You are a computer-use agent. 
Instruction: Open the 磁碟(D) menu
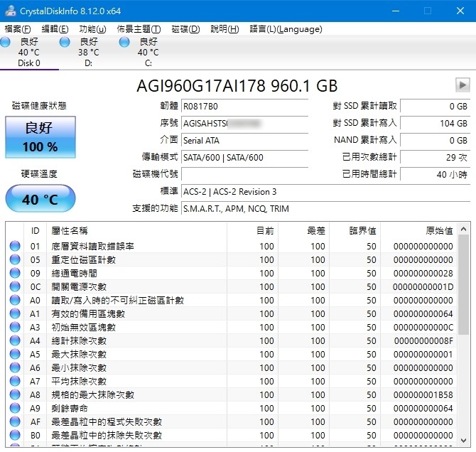[x=185, y=29]
